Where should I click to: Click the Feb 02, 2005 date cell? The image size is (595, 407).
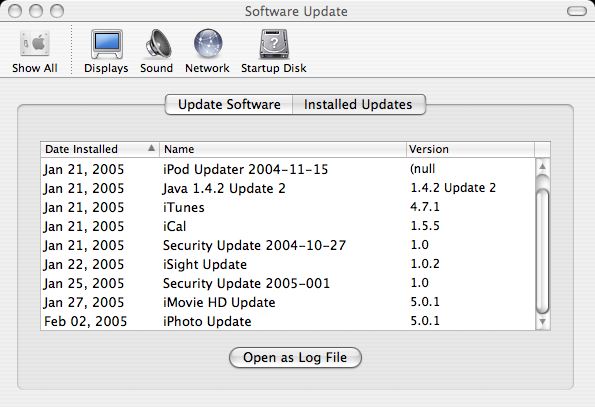[x=85, y=321]
